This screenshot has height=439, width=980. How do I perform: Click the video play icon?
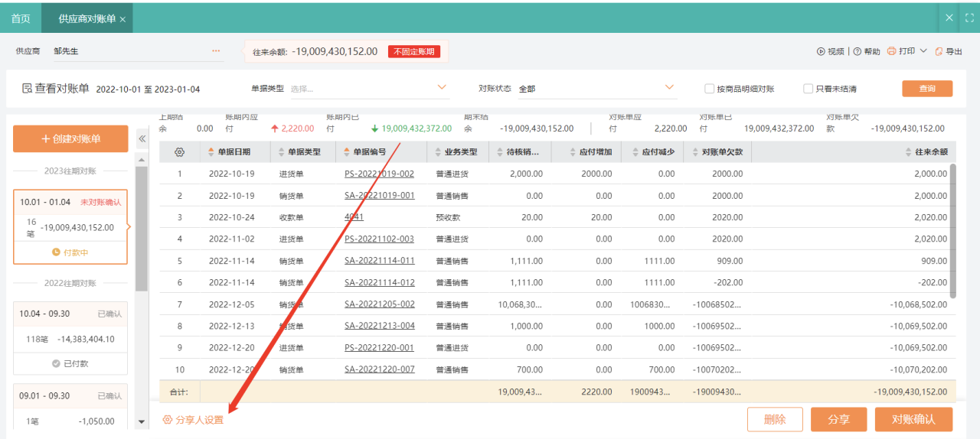(822, 51)
